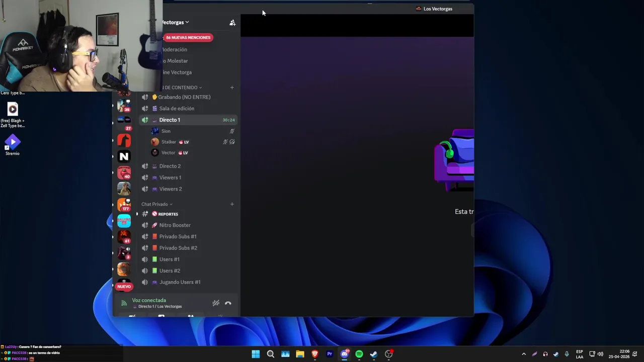The width and height of the screenshot is (644, 362).
Task: Open OBS Studio from the taskbar
Action: (389, 354)
